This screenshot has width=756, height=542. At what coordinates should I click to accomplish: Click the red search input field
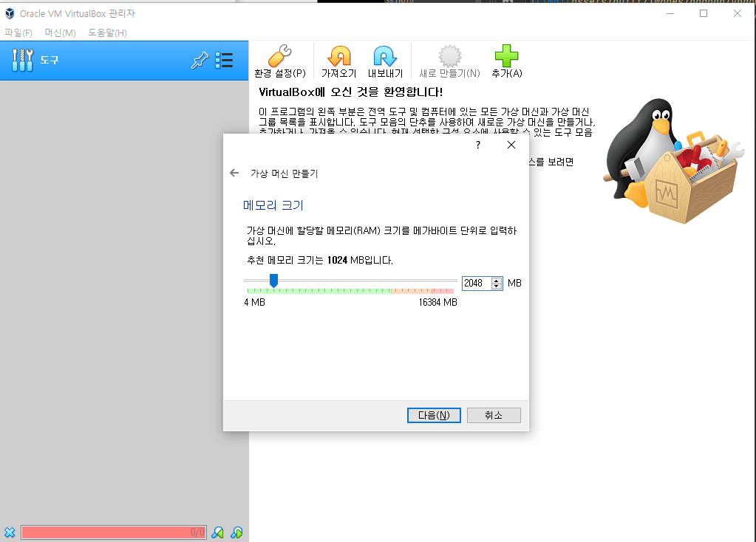coord(114,532)
